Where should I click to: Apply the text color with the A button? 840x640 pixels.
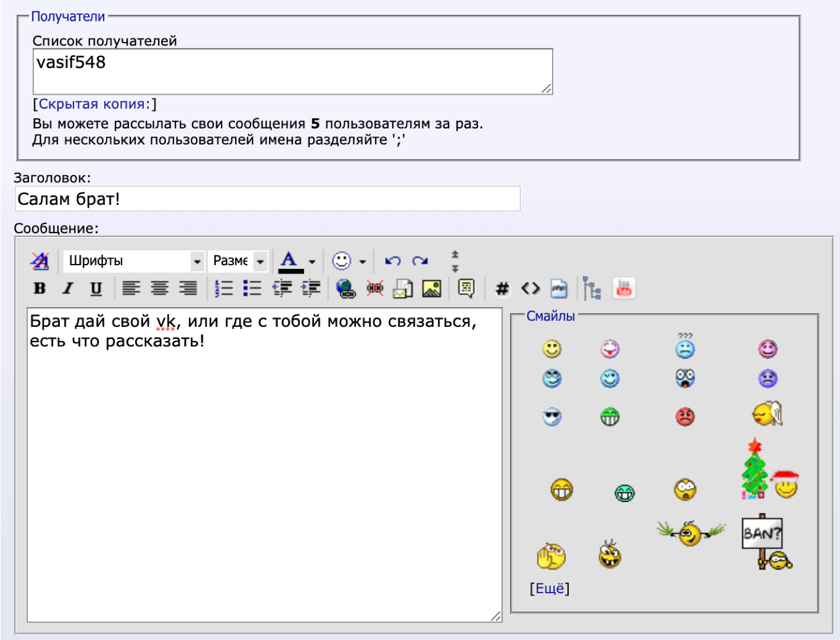[x=289, y=258]
